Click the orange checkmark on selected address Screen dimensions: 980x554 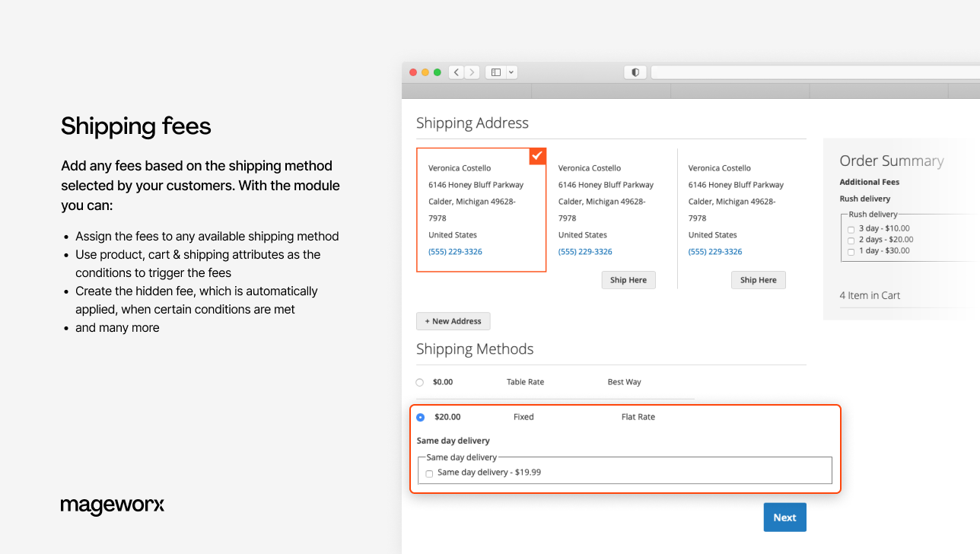pos(537,156)
